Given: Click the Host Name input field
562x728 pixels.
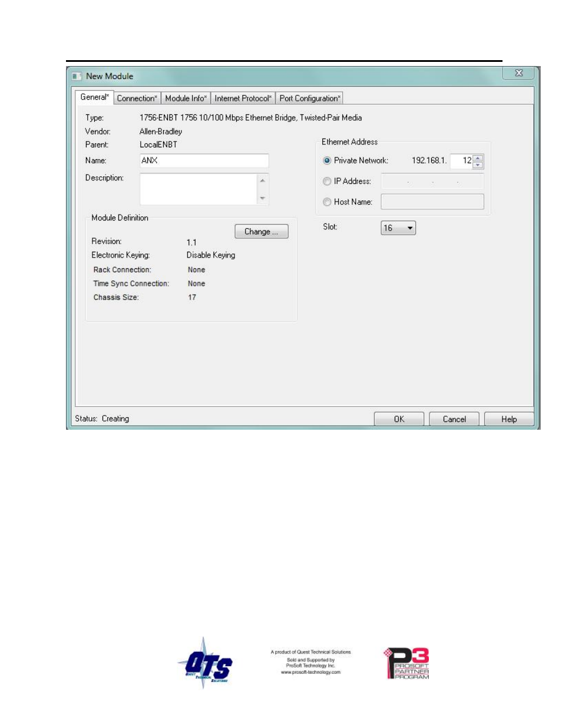Looking at the screenshot, I should [x=432, y=202].
